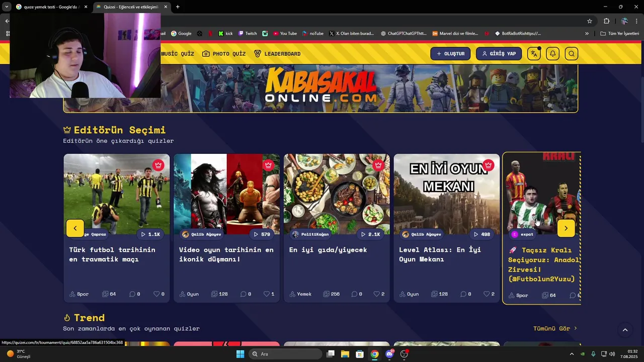Image resolution: width=644 pixels, height=362 pixels.
Task: Click title Taçsız Kralı Seçiyoruz
Action: point(544,264)
